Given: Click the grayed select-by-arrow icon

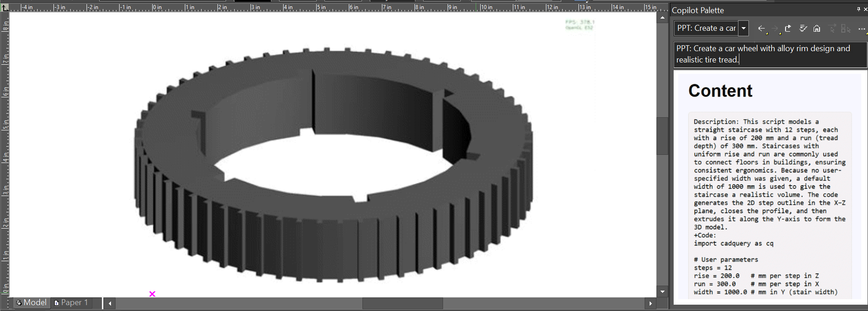Looking at the screenshot, I should pos(832,29).
